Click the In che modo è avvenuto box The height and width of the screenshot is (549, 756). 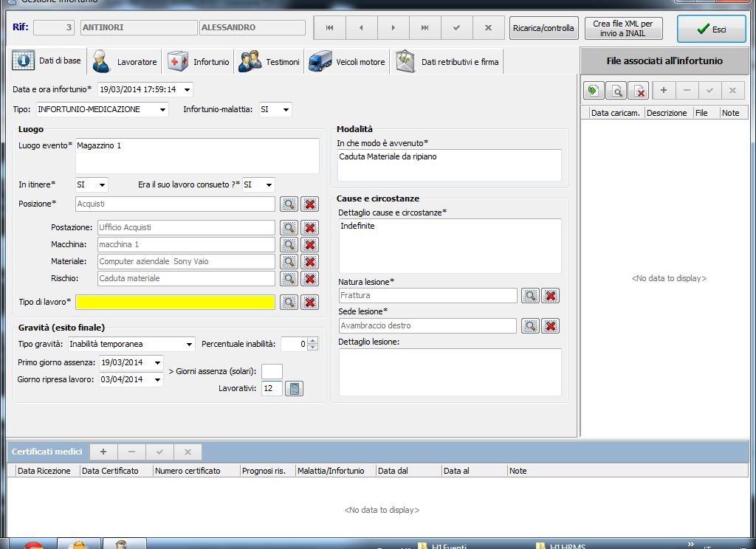450,165
